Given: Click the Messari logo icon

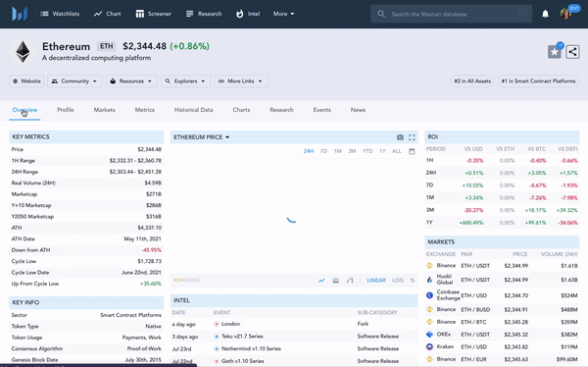Looking at the screenshot, I should [20, 14].
